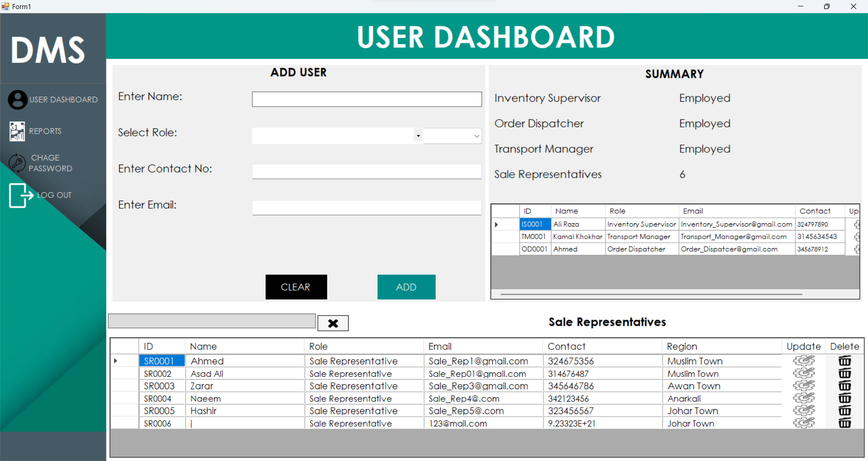
Task: Focus the Enter Name text field
Action: [366, 99]
